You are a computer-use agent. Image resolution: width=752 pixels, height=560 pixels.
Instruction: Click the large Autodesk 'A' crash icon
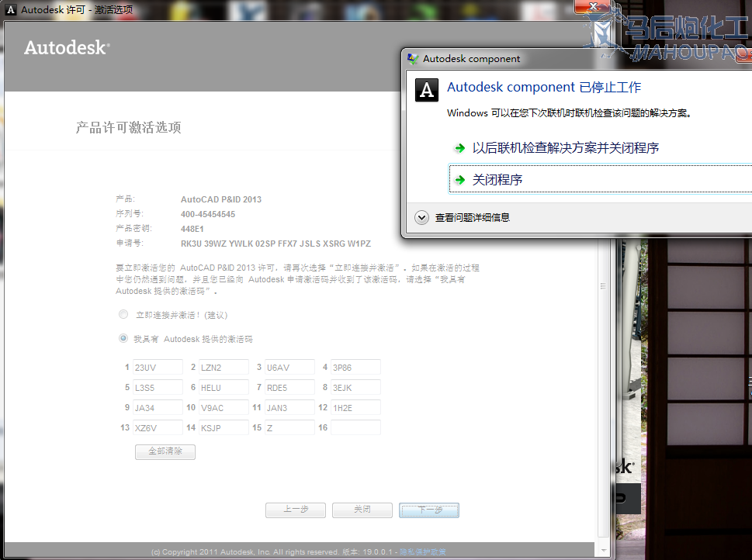tap(426, 90)
